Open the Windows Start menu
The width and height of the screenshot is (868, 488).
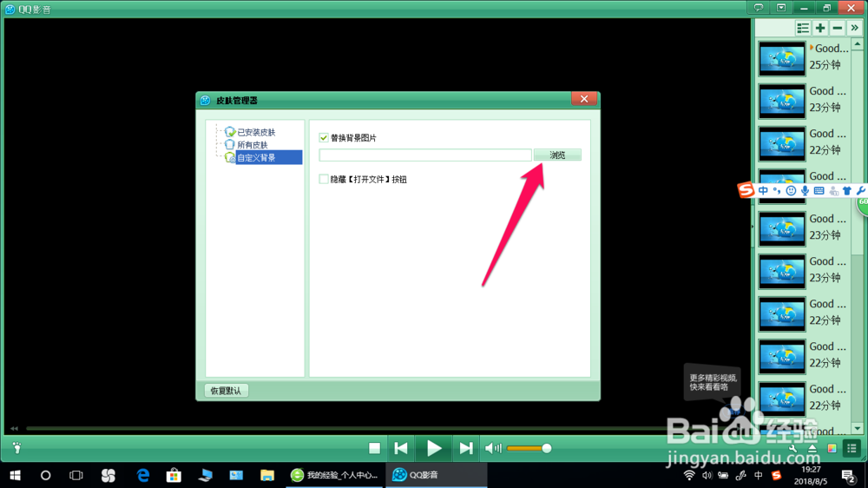(15, 475)
